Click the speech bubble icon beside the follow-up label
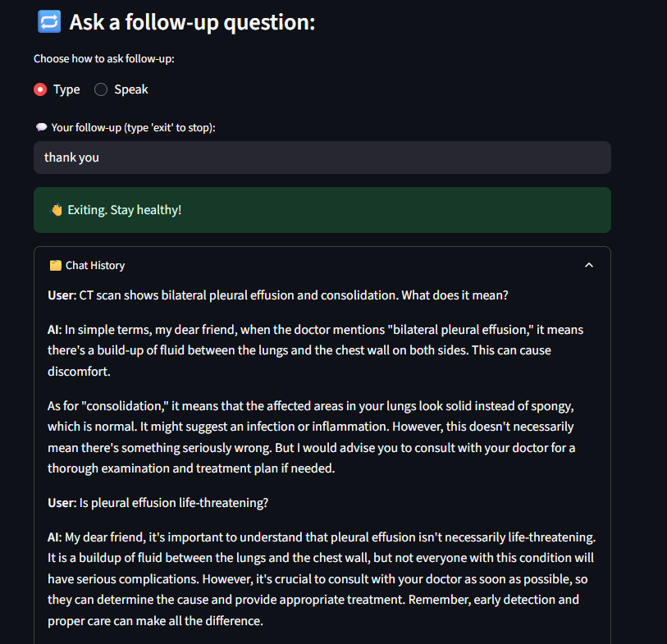Viewport: 667px width, 644px height. [40, 127]
